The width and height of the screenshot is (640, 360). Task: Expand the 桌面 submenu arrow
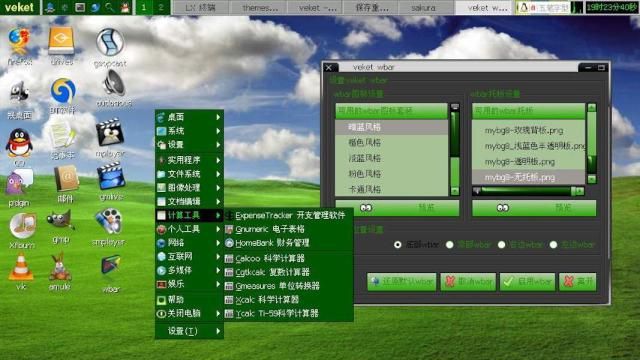pyautogui.click(x=218, y=117)
